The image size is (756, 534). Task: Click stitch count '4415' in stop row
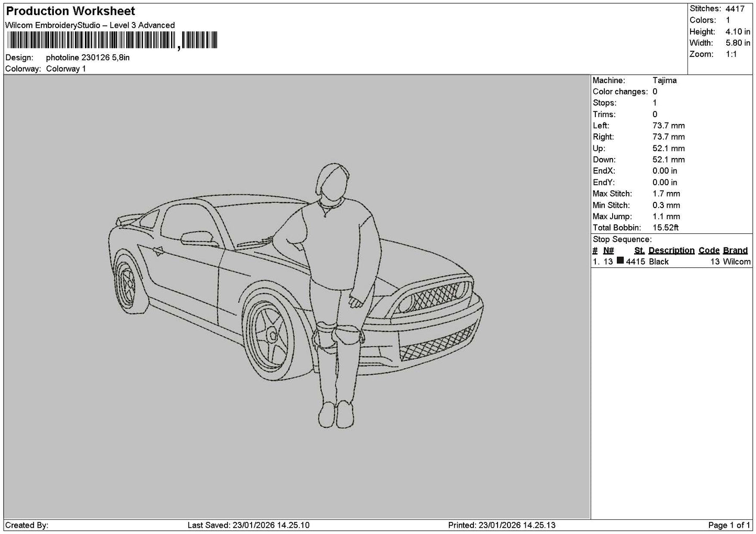[x=635, y=262]
